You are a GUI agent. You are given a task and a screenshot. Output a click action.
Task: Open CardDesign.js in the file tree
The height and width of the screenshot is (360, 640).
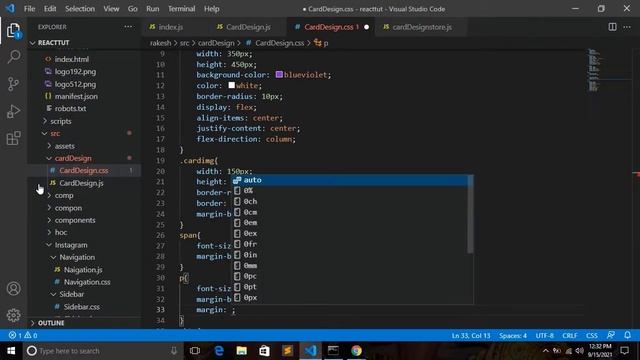point(81,183)
